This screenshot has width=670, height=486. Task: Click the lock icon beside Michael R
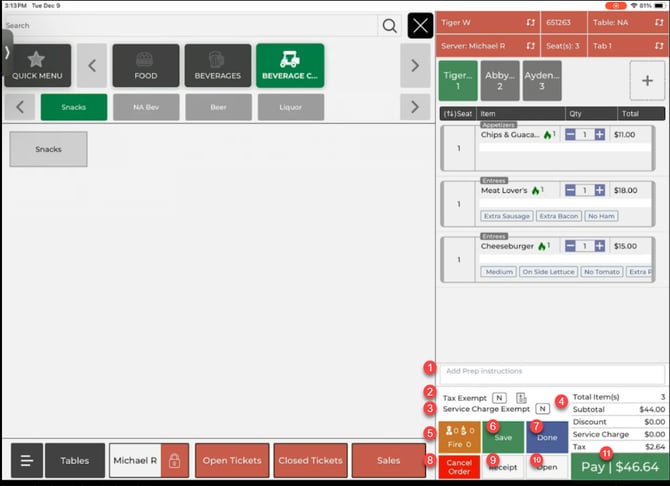pos(174,461)
